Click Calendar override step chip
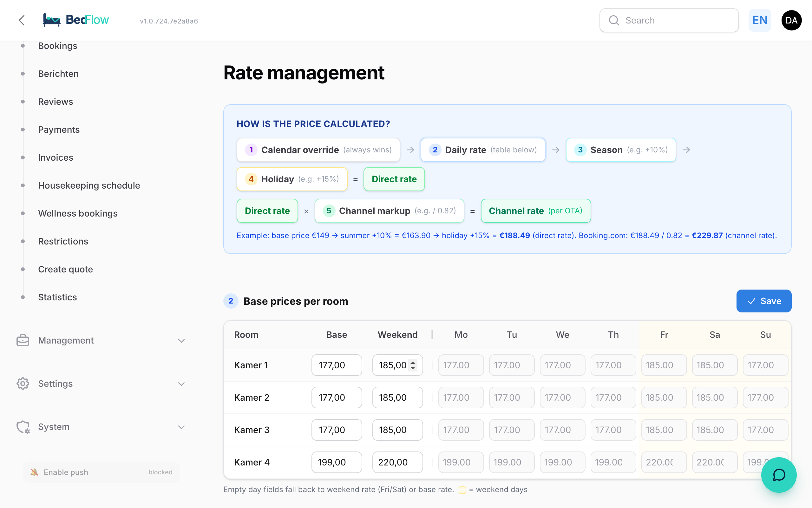 click(318, 150)
